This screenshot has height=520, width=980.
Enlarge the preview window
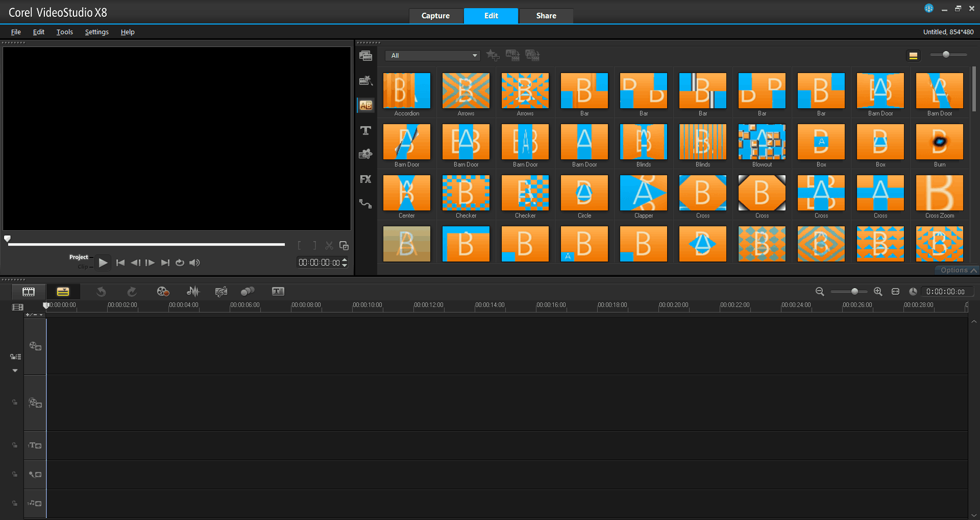[x=344, y=246]
